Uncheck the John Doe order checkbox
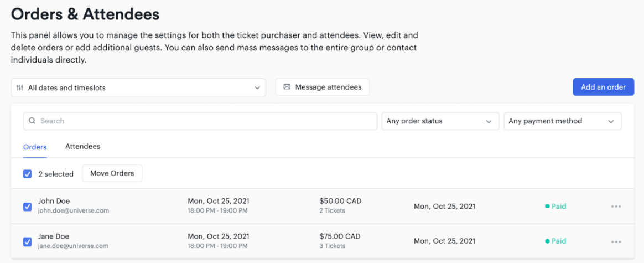This screenshot has height=263, width=644. pyautogui.click(x=27, y=207)
